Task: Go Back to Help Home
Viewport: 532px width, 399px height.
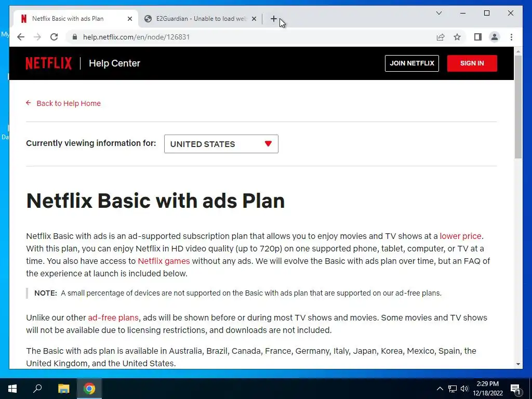Action: pos(63,103)
